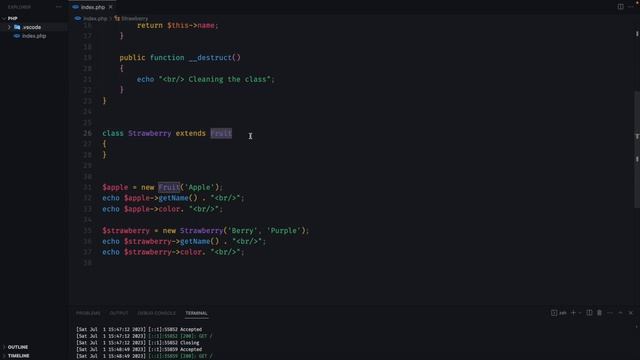This screenshot has width=640, height=360.
Task: Switch to the Output panel tab
Action: [x=119, y=313]
